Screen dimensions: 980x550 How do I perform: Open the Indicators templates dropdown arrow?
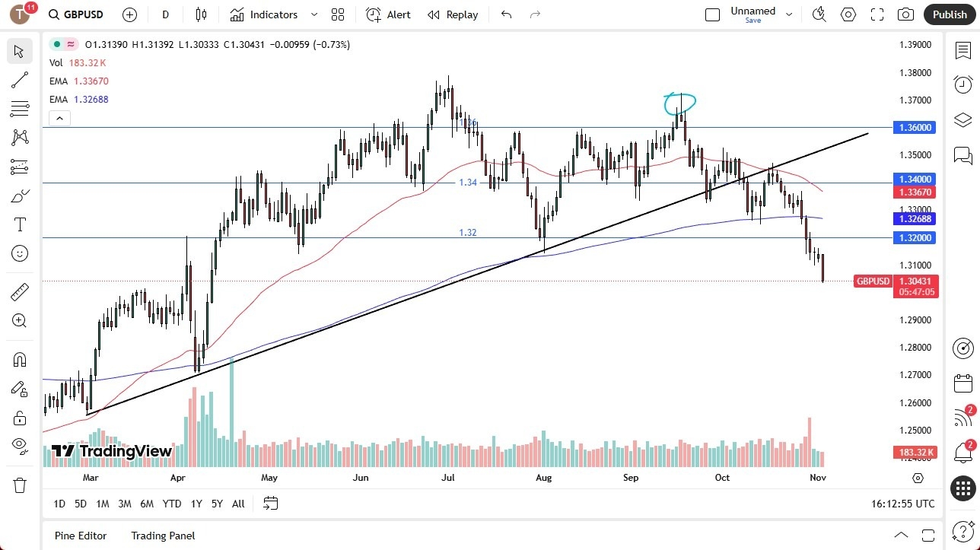point(313,14)
